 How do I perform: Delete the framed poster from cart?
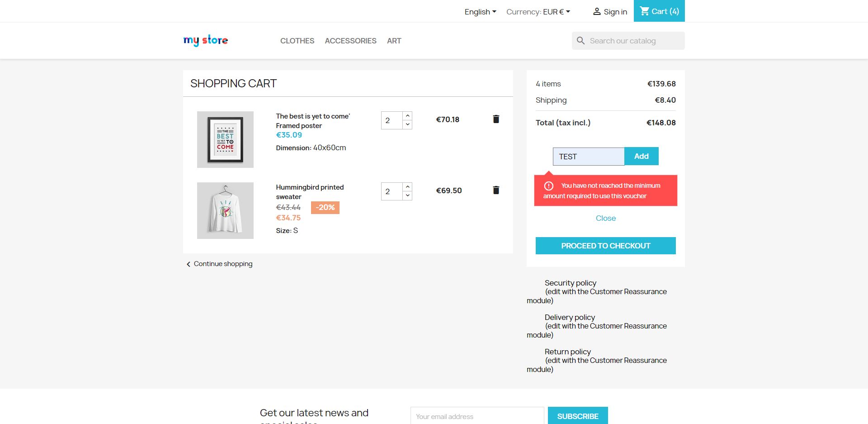(x=496, y=119)
